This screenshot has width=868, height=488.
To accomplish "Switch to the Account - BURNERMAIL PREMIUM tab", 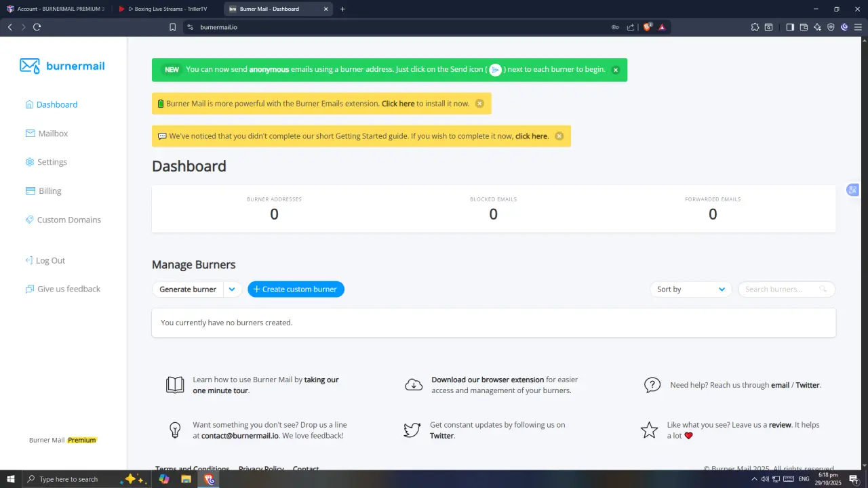I will pyautogui.click(x=56, y=9).
